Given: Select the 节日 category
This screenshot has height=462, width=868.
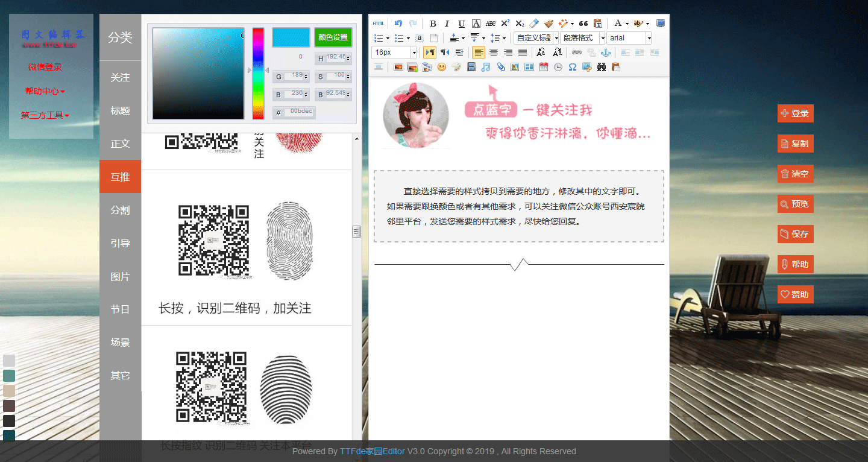Looking at the screenshot, I should 120,309.
